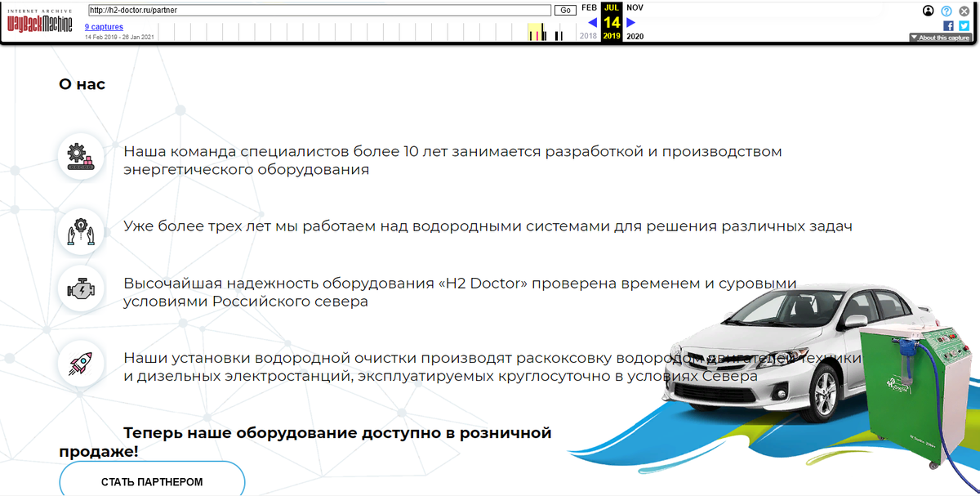Click the highlighted 2019 timeline year block
The image size is (980, 496).
(x=536, y=32)
